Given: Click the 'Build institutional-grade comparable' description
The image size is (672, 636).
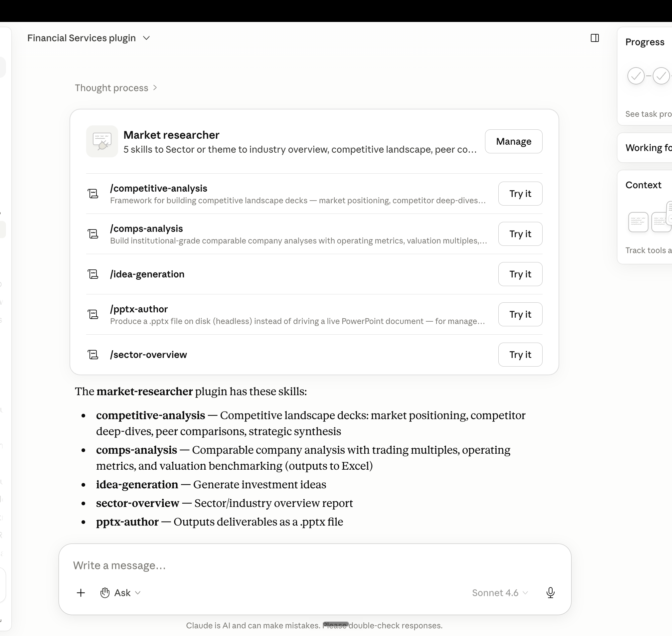Looking at the screenshot, I should point(299,241).
